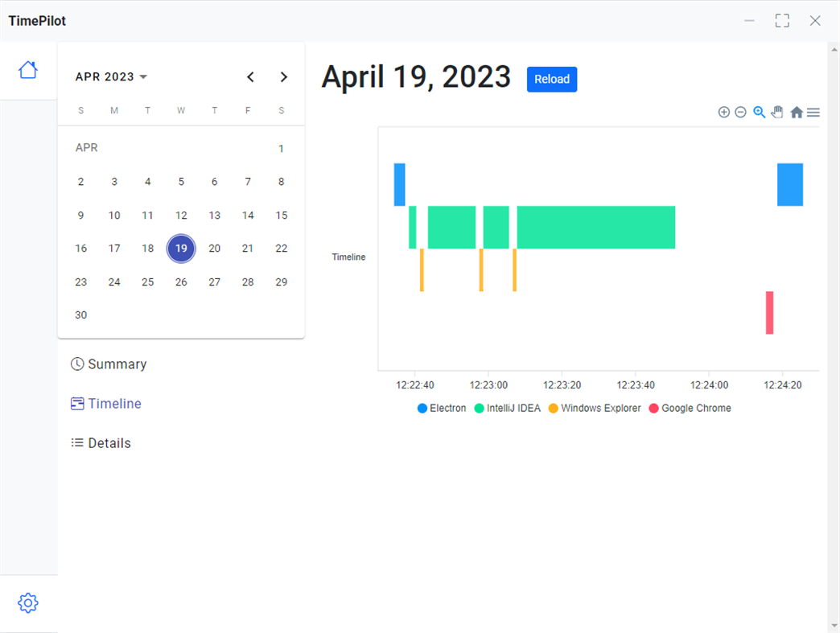Activate the box zoom magnifier tool
This screenshot has width=840, height=633.
(x=759, y=112)
